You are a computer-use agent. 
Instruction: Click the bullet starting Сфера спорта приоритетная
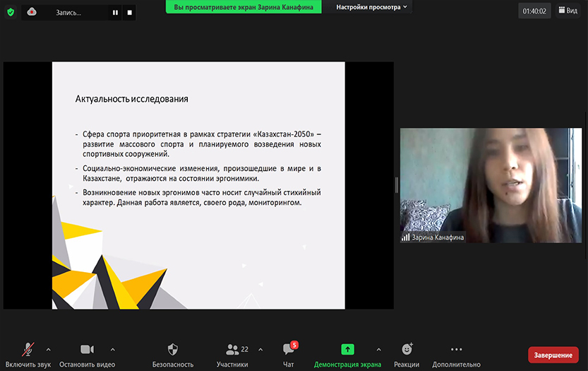(x=202, y=144)
